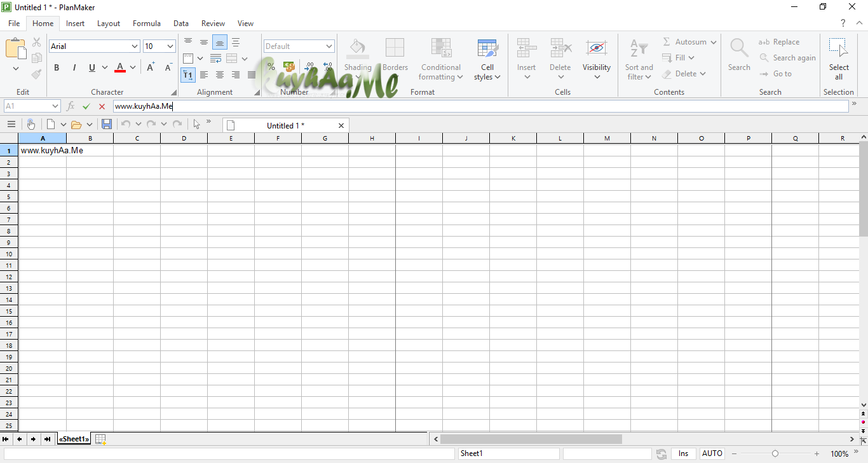Screen dimensions: 868x463
Task: Toggle align right horizontally
Action: pyautogui.click(x=236, y=75)
